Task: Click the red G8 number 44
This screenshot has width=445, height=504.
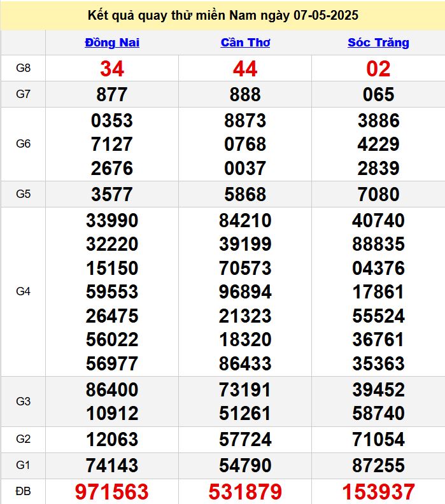Action: [x=245, y=69]
